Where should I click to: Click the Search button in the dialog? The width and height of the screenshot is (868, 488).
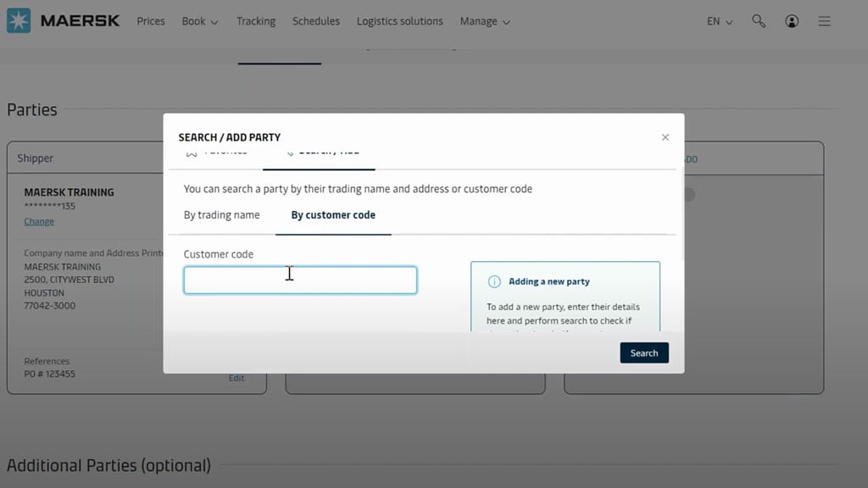tap(644, 352)
